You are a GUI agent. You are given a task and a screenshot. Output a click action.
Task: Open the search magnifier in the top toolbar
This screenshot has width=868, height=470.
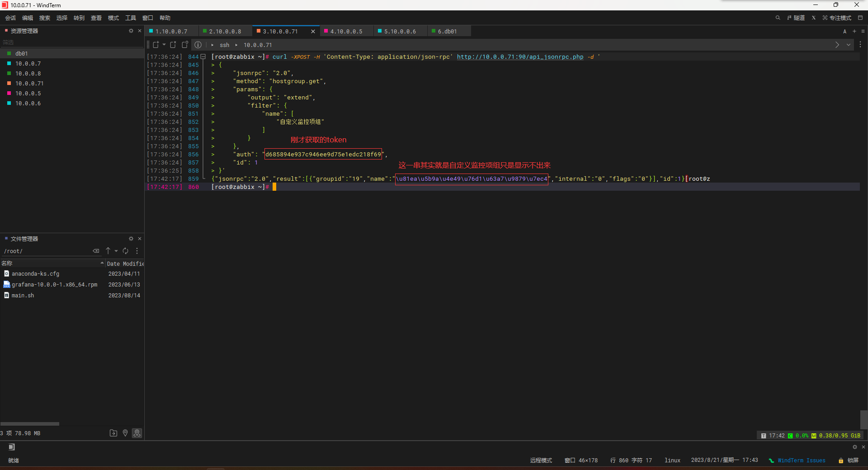778,18
